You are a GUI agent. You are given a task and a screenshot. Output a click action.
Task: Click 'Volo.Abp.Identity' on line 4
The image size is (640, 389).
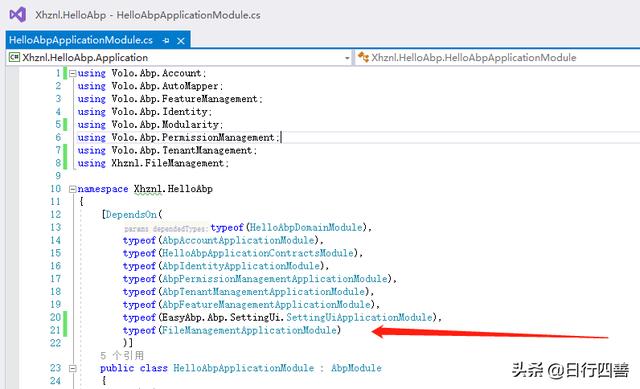[x=159, y=112]
